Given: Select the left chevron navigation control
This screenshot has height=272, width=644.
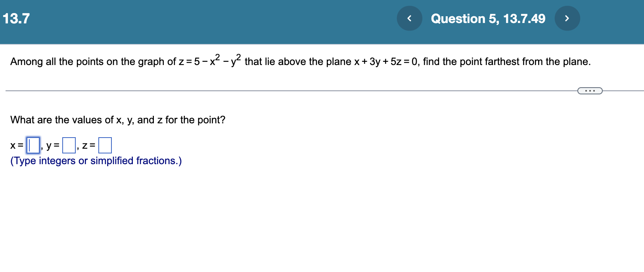Looking at the screenshot, I should 410,18.
